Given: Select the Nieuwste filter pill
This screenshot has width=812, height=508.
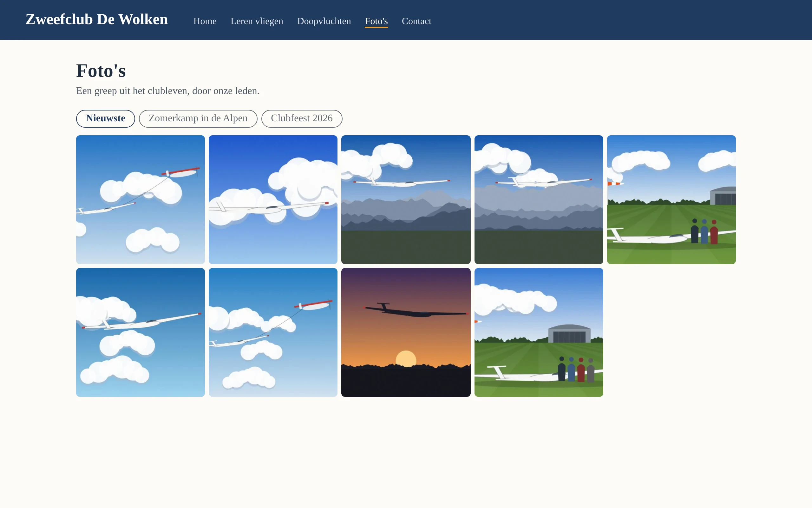Looking at the screenshot, I should 105,118.
